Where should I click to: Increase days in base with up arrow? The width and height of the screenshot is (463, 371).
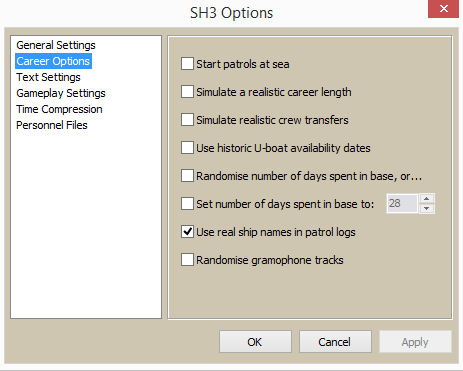(427, 199)
